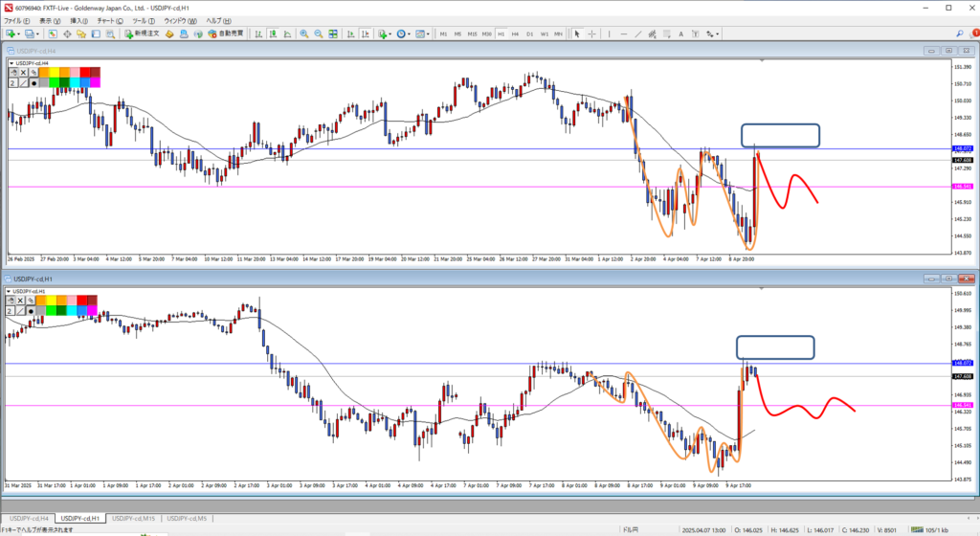This screenshot has width=980, height=536.
Task: Zoom out on the chart
Action: click(318, 33)
